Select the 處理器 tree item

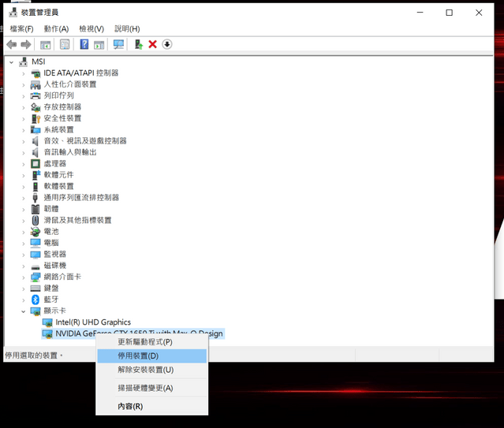coord(54,163)
